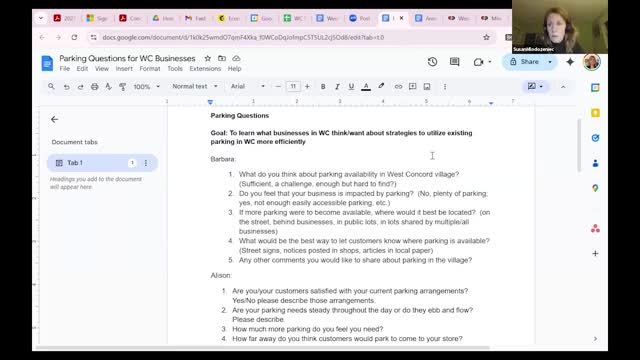Increase the font size

pos(307,87)
